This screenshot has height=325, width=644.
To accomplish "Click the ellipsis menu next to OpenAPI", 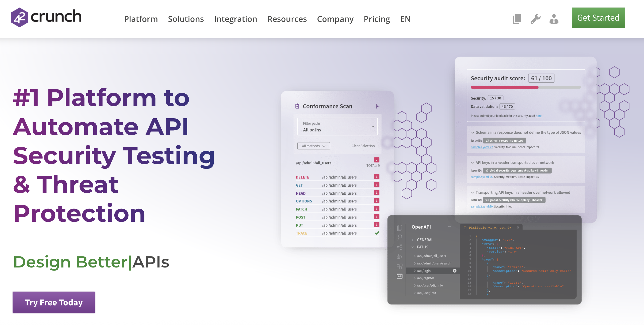I will [449, 227].
